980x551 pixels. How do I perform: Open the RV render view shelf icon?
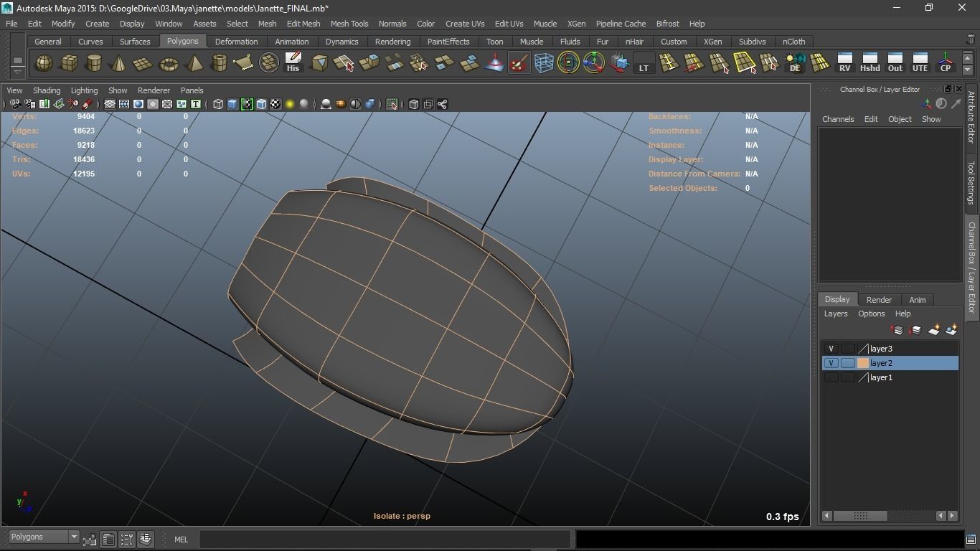tap(845, 63)
